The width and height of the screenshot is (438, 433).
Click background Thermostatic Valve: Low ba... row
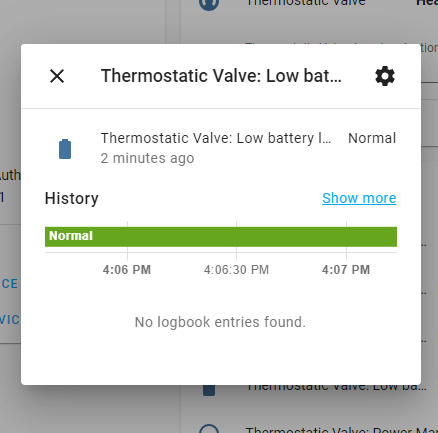click(x=336, y=388)
